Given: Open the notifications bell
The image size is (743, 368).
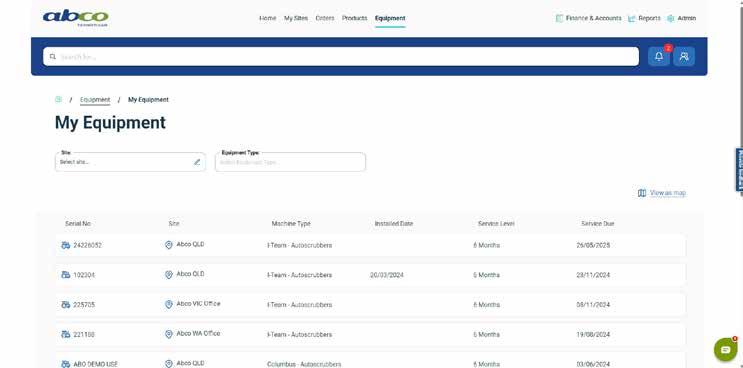Looking at the screenshot, I should pos(659,56).
